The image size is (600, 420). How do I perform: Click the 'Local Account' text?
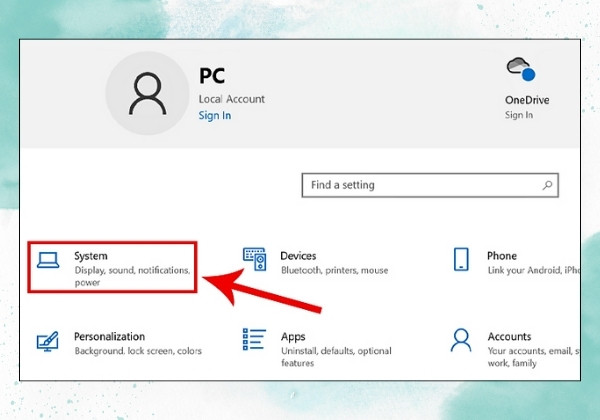pos(232,99)
